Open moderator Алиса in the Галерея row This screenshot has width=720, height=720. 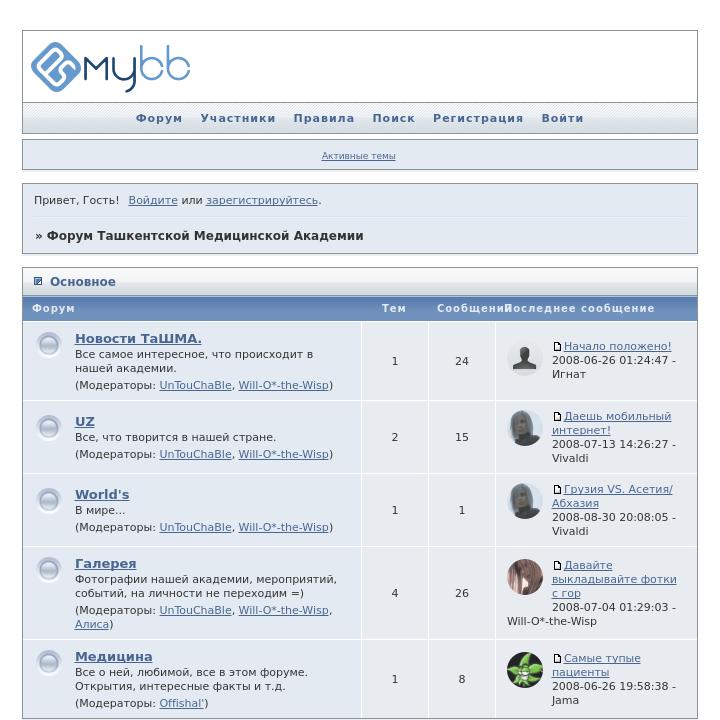pos(92,624)
